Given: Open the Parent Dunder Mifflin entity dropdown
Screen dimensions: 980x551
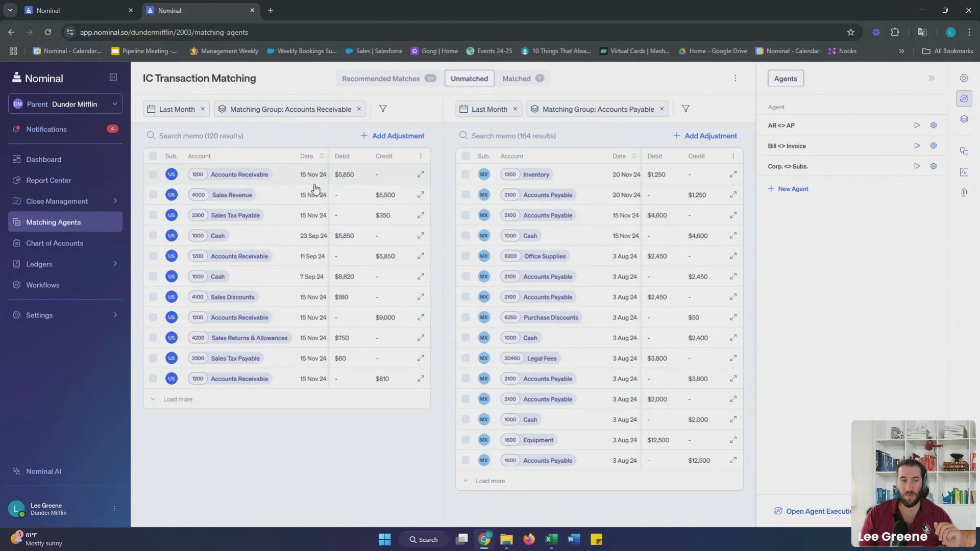Looking at the screenshot, I should coord(65,104).
